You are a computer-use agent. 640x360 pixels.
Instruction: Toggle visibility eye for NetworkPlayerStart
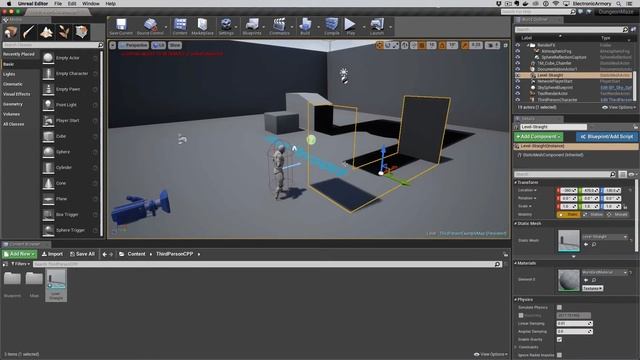click(x=518, y=82)
